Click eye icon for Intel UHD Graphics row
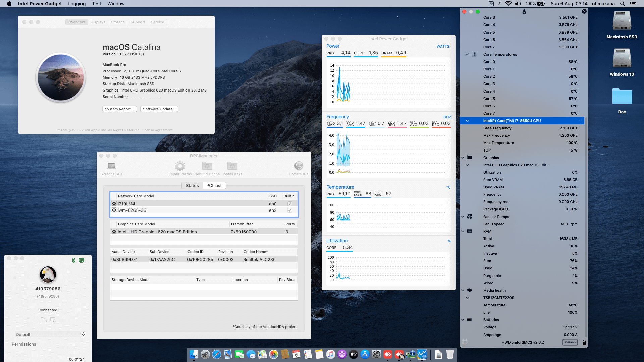 tap(114, 232)
